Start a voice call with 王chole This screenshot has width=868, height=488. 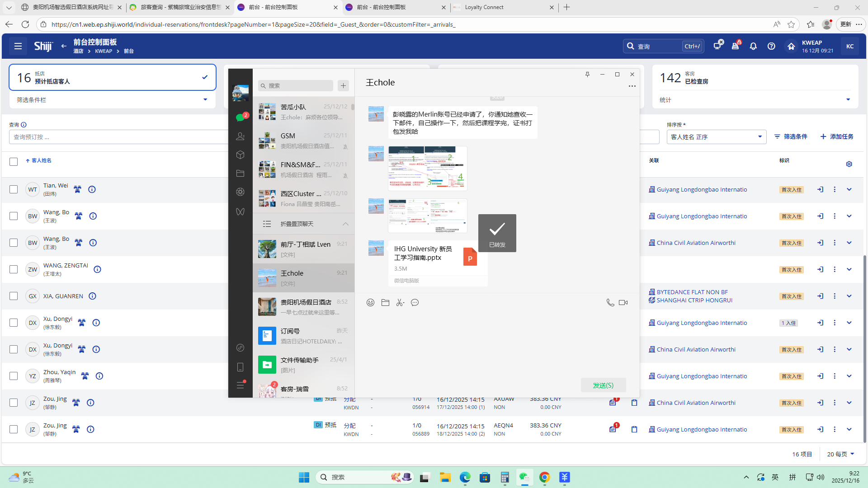point(610,303)
